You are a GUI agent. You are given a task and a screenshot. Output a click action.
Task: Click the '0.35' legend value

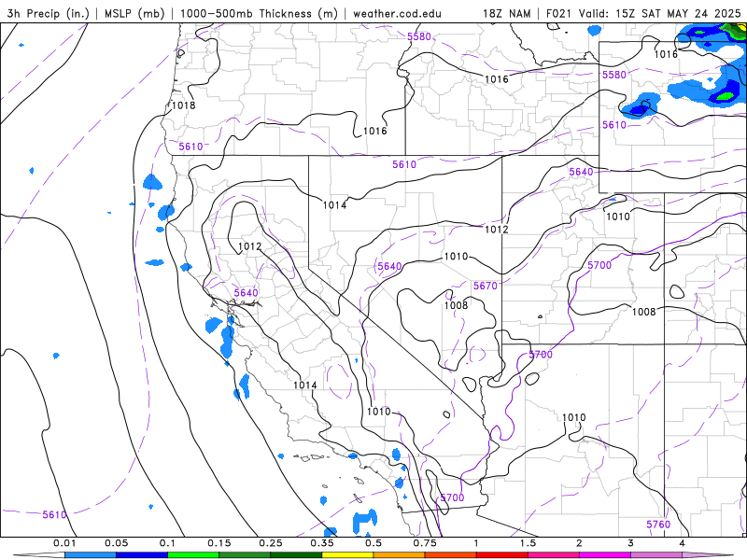click(322, 543)
